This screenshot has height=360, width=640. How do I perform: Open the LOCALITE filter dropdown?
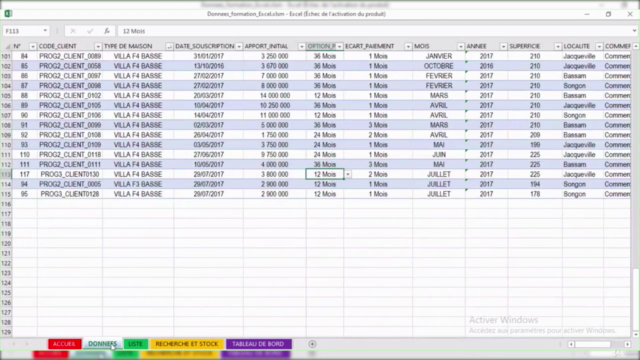click(x=599, y=47)
